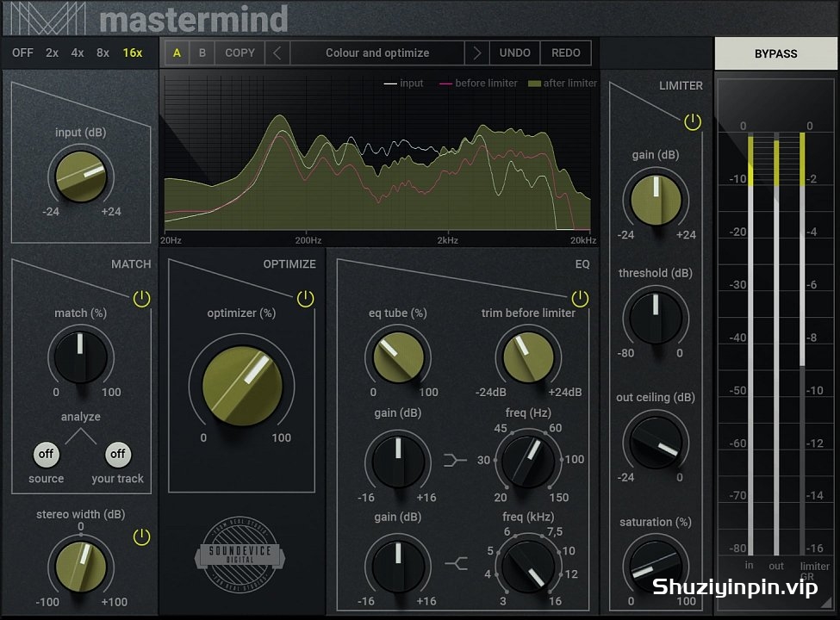Toggle analyze your track off button
Image resolution: width=840 pixels, height=620 pixels.
118,454
